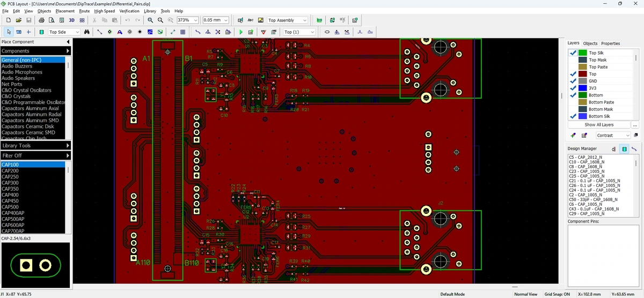Select the default arrow pointer tool
644x298 pixels.
tap(9, 32)
